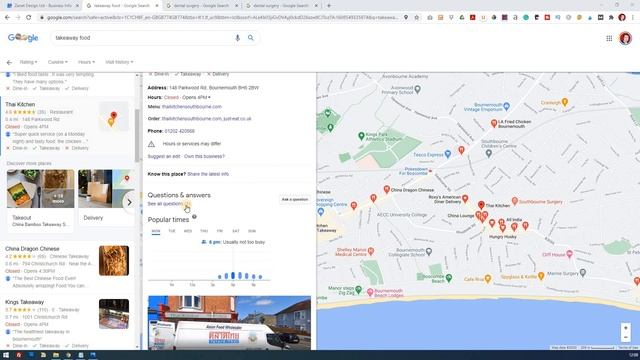Click the Ask a question button
This screenshot has width=640, height=360.
point(295,200)
